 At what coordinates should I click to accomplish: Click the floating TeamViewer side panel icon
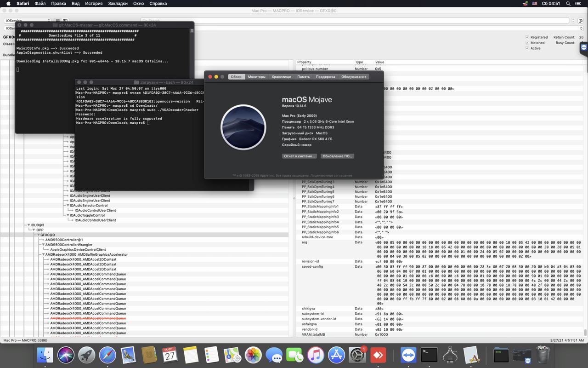584,47
